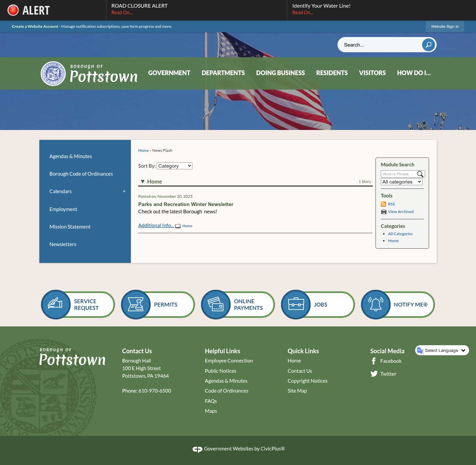Click the Module Search magnifier icon
The image size is (476, 465).
tap(420, 174)
